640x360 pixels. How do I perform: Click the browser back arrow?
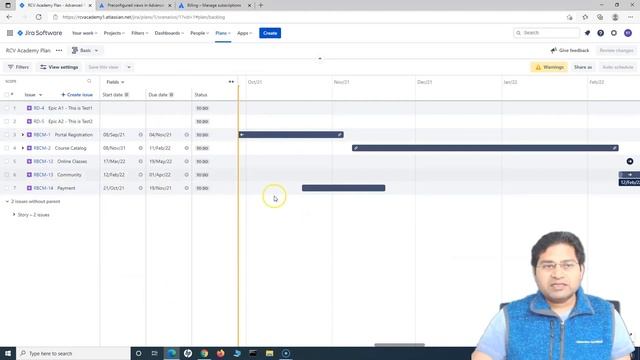[x=9, y=17]
